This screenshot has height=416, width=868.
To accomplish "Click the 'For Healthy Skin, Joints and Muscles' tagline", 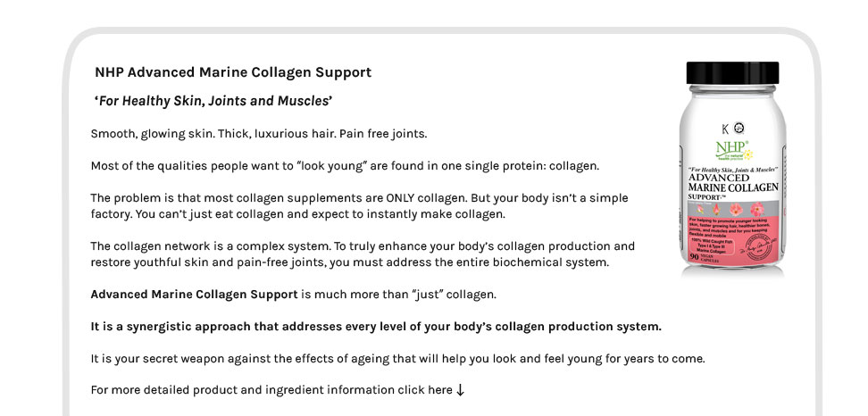I will click(213, 101).
